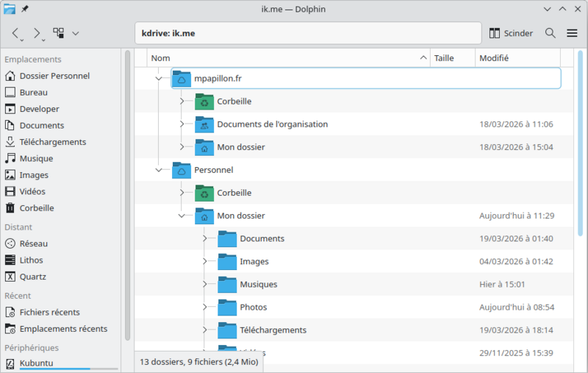Open Téléchargements in the Places sidebar
588x373 pixels.
(x=52, y=142)
